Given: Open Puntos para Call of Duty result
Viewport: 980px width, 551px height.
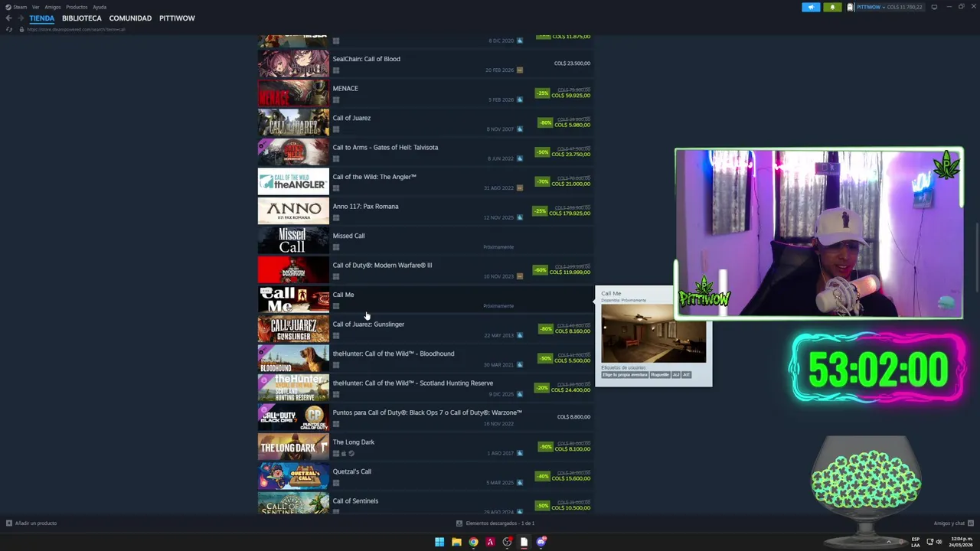Looking at the screenshot, I should pos(425,417).
